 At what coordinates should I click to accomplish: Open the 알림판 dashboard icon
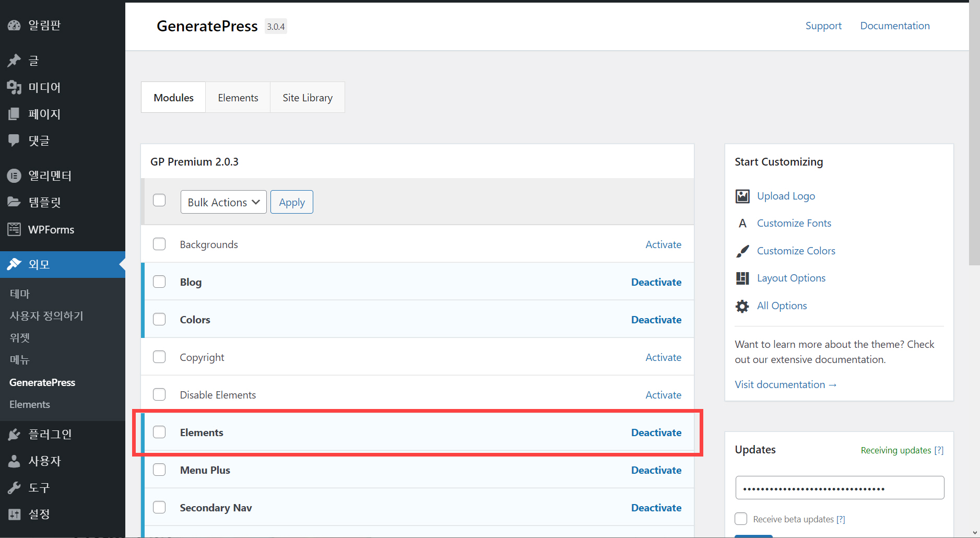(14, 25)
